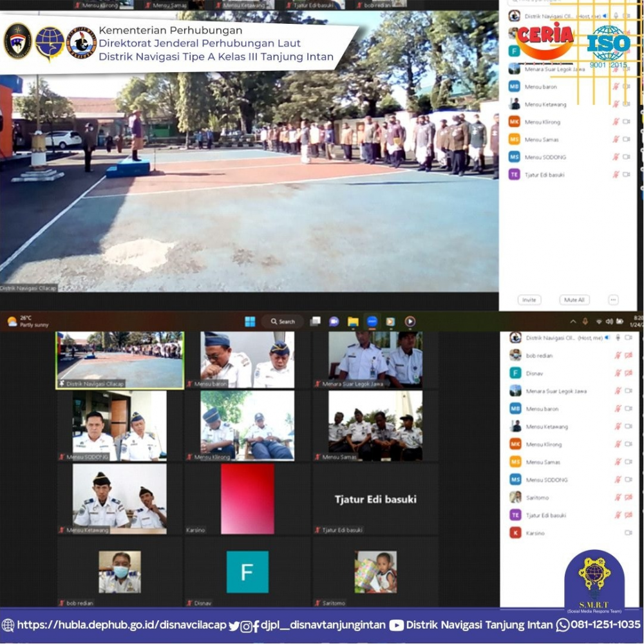Viewport: 644px width, 644px height.
Task: Toggle Disnav's muted microphone icon
Action: click(618, 373)
